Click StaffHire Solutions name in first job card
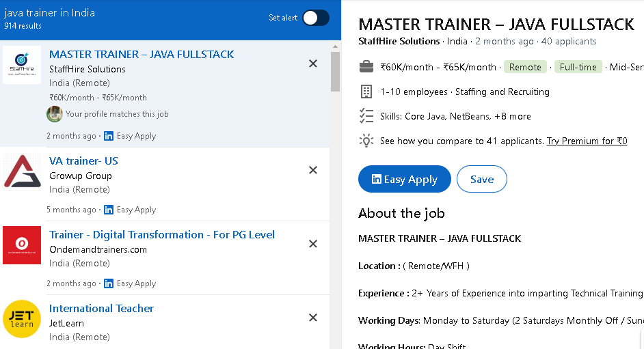 pos(88,69)
